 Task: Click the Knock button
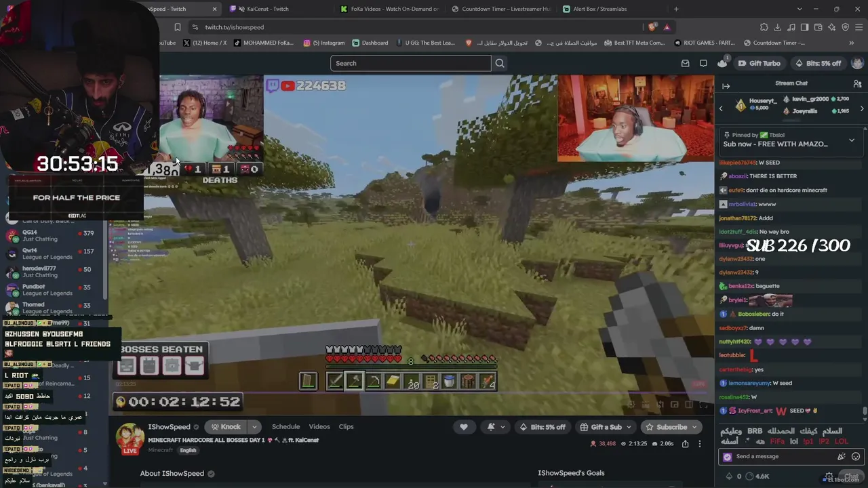click(226, 427)
